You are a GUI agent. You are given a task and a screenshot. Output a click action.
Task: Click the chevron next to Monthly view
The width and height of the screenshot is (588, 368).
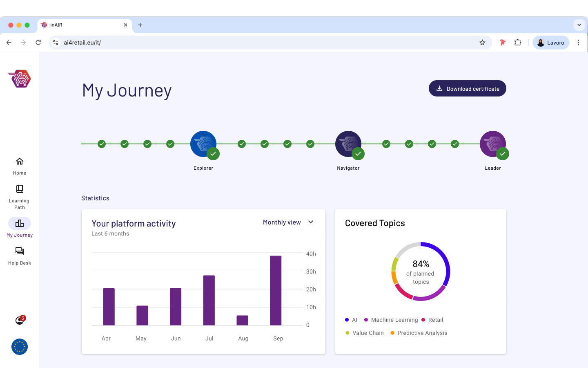click(311, 222)
